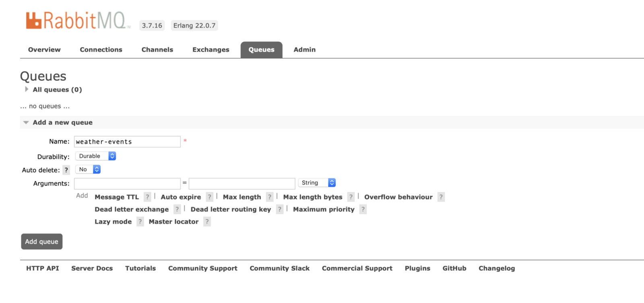Image resolution: width=644 pixels, height=303 pixels.
Task: Click the Add queue button
Action: (42, 242)
